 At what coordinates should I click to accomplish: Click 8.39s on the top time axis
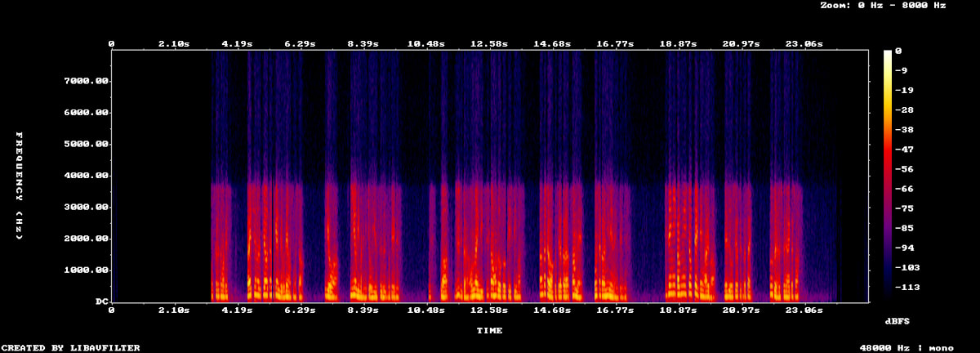pyautogui.click(x=363, y=43)
